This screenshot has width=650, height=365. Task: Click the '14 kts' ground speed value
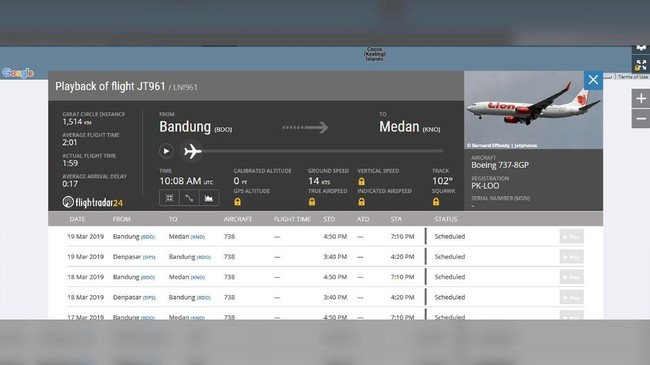tap(319, 181)
